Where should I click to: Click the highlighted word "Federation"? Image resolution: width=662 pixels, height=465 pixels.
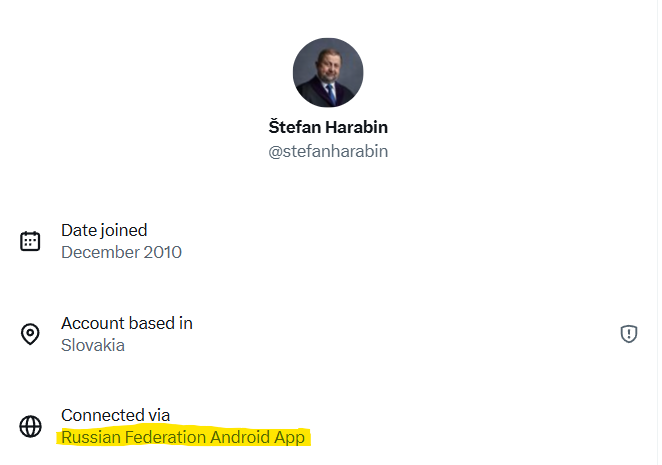(x=164, y=437)
